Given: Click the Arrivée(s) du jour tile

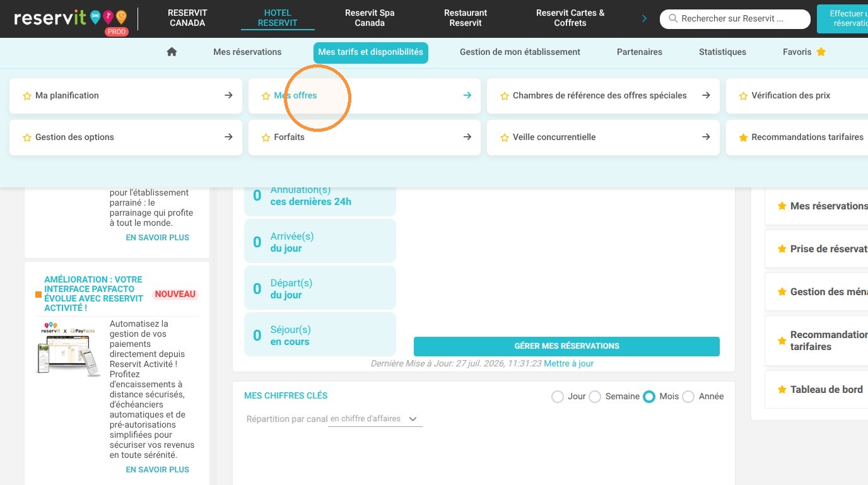Looking at the screenshot, I should (320, 242).
